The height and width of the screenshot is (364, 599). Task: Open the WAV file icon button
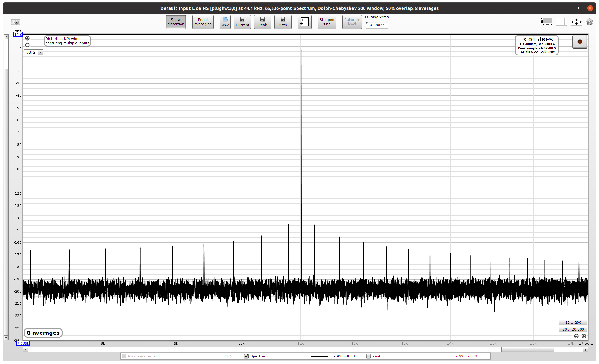[225, 22]
